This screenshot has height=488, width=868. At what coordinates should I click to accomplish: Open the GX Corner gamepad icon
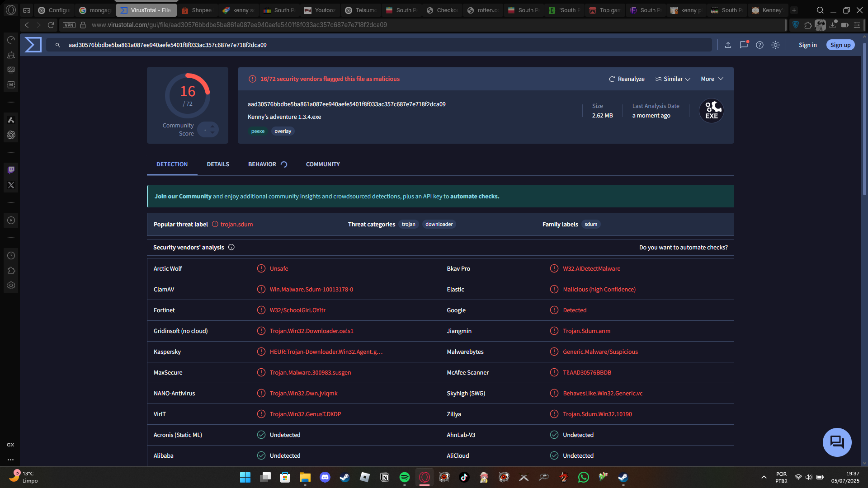click(27, 10)
